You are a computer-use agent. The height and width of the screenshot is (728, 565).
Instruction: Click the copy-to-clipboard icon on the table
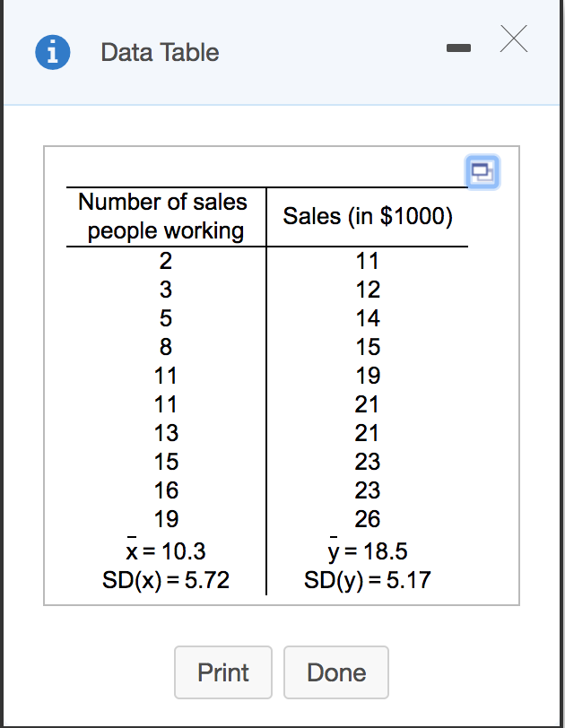[x=482, y=173]
